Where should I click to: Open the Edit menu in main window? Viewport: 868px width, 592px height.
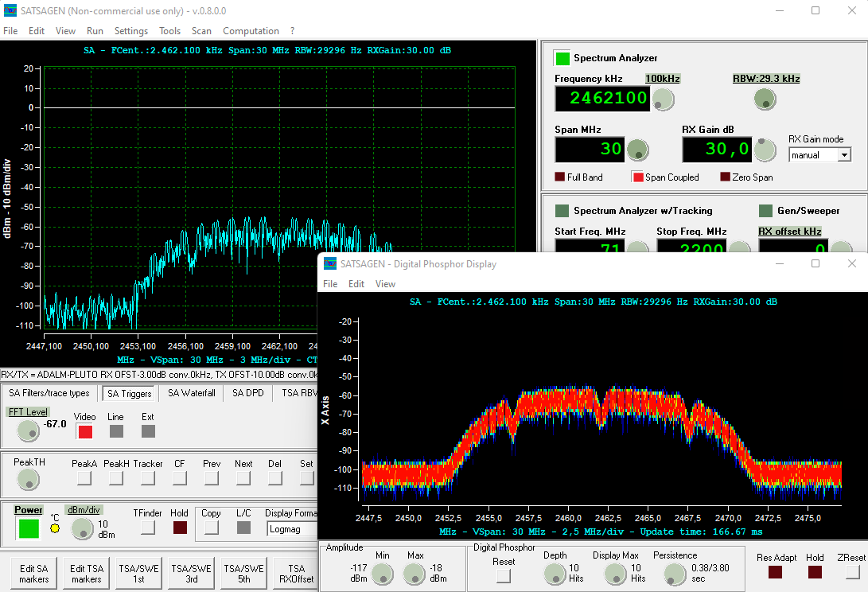(x=37, y=31)
